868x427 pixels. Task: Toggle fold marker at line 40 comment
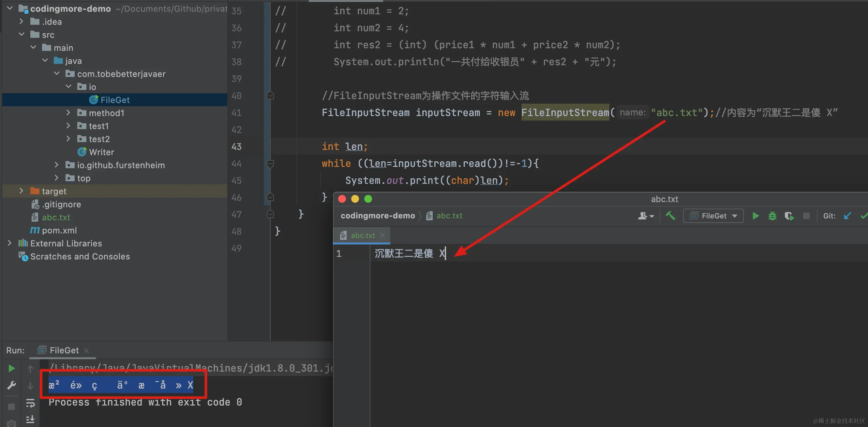pyautogui.click(x=270, y=96)
